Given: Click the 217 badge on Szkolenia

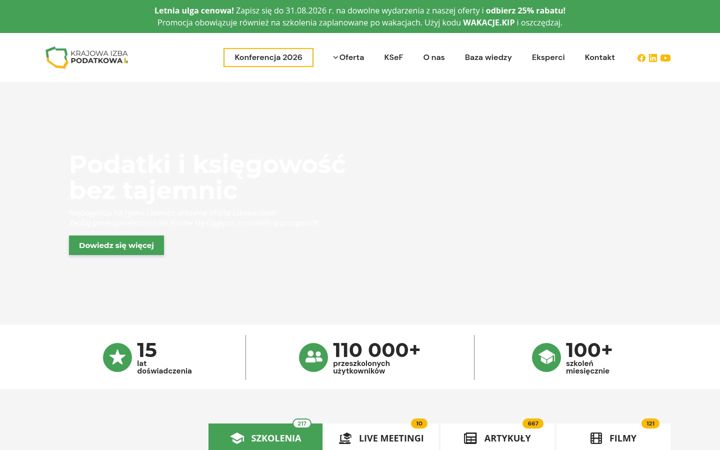Looking at the screenshot, I should [x=302, y=423].
